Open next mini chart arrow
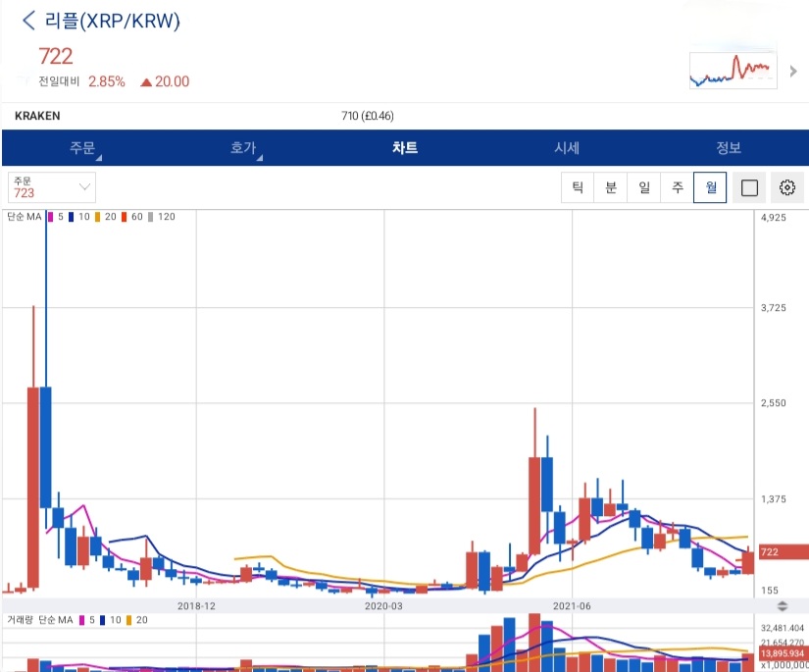Image resolution: width=809 pixels, height=672 pixels. tap(793, 72)
